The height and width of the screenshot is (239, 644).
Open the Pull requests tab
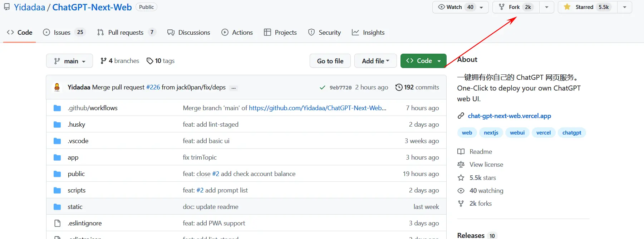[126, 33]
